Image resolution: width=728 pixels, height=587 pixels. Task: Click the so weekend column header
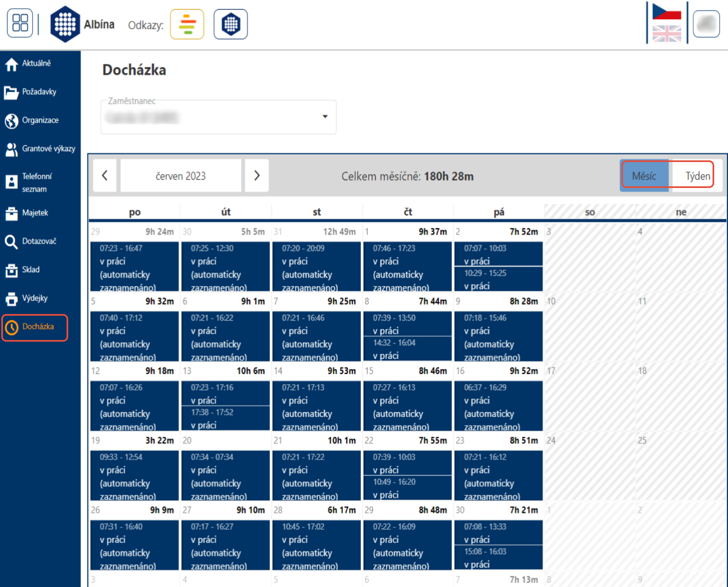590,212
